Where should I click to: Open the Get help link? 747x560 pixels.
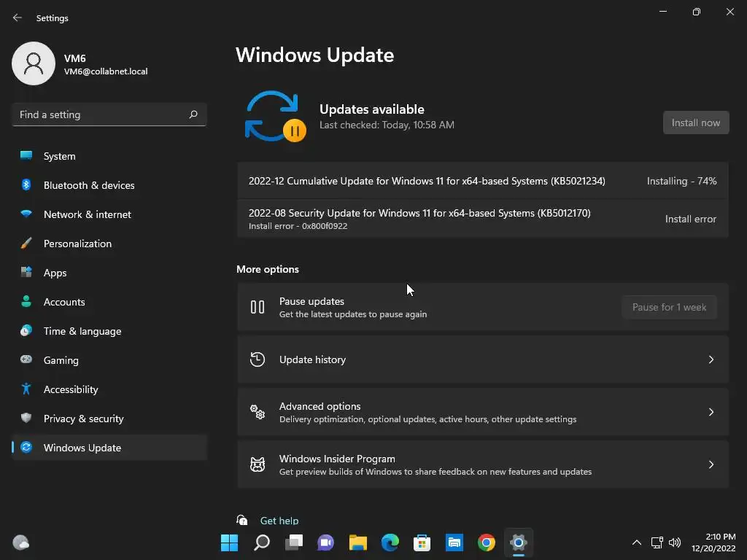(279, 521)
